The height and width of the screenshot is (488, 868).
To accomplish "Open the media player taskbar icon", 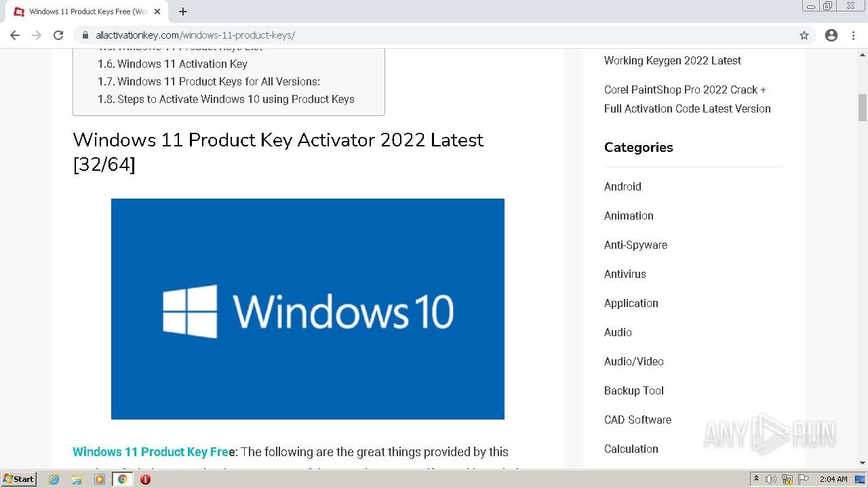I will [x=100, y=479].
